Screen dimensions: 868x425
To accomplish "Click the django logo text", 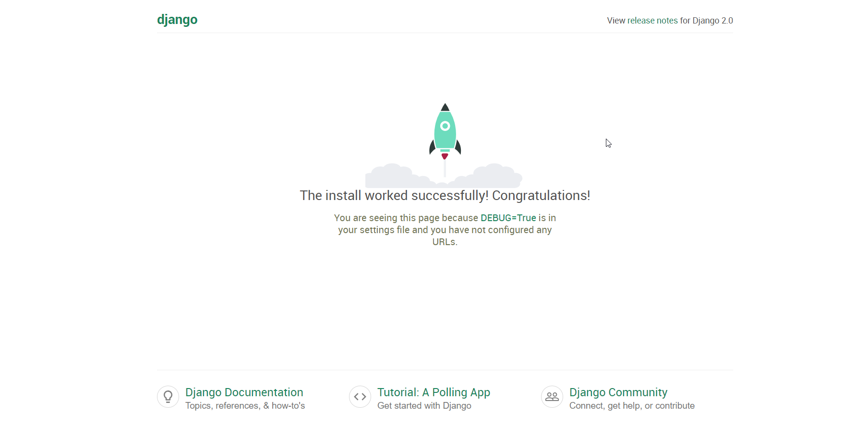I will click(x=177, y=20).
